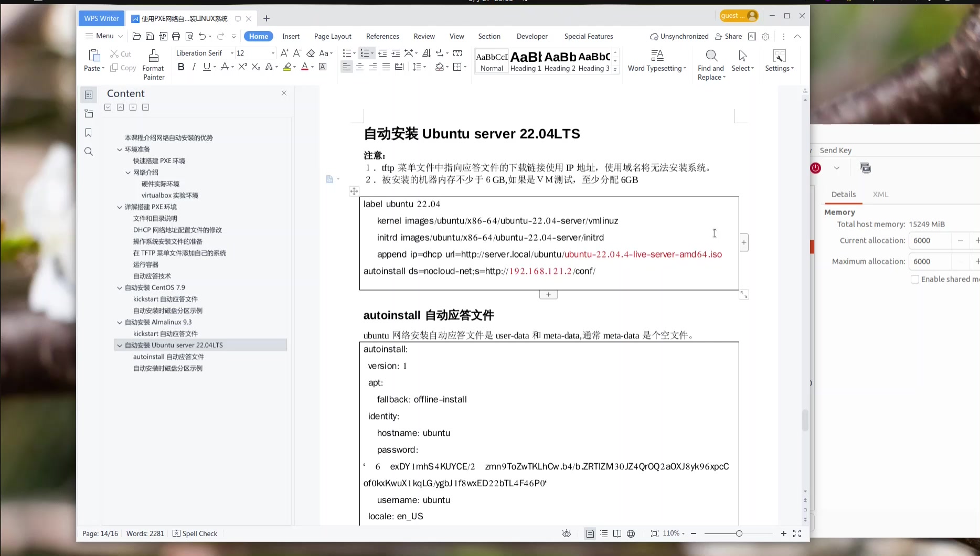Screen dimensions: 980x556
Task: Toggle the highlight color on selected text
Action: [287, 67]
